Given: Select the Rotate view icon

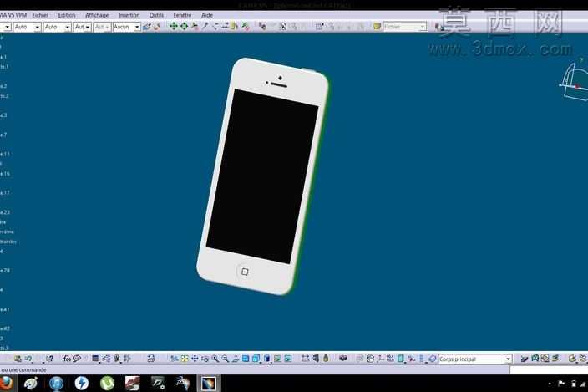Looking at the screenshot, I should (x=205, y=359).
